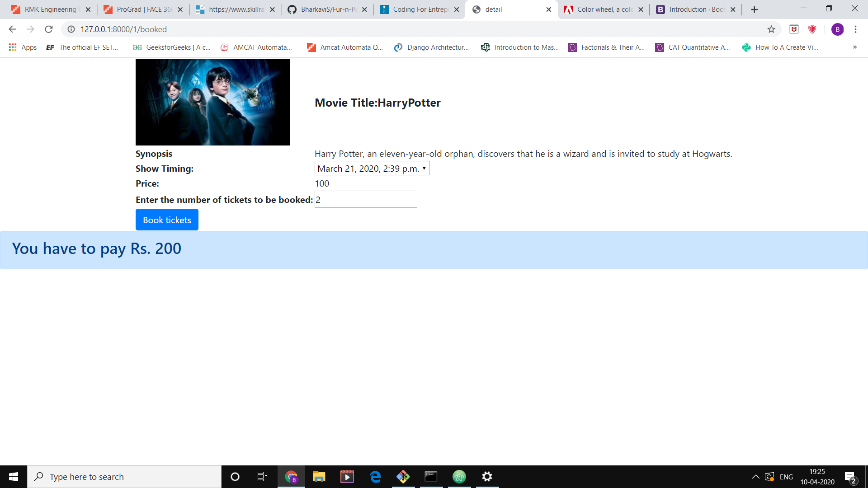This screenshot has width=868, height=488.
Task: Reload the current page
Action: [49, 29]
